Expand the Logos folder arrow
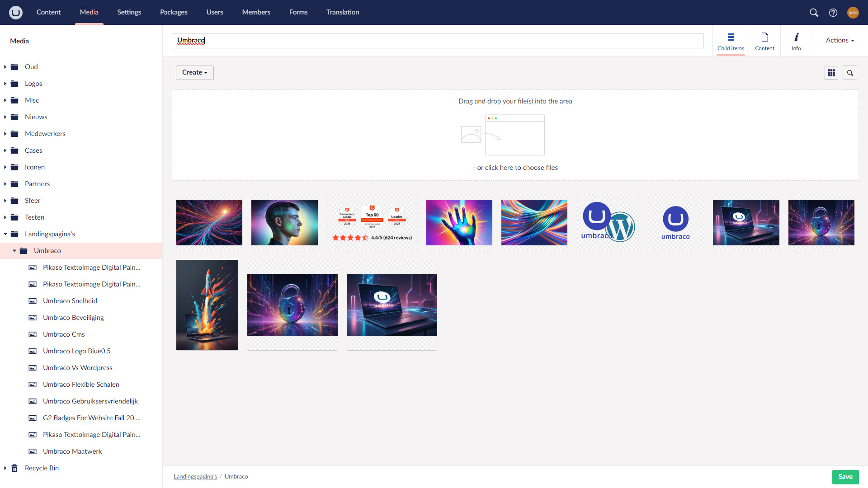 click(5, 84)
